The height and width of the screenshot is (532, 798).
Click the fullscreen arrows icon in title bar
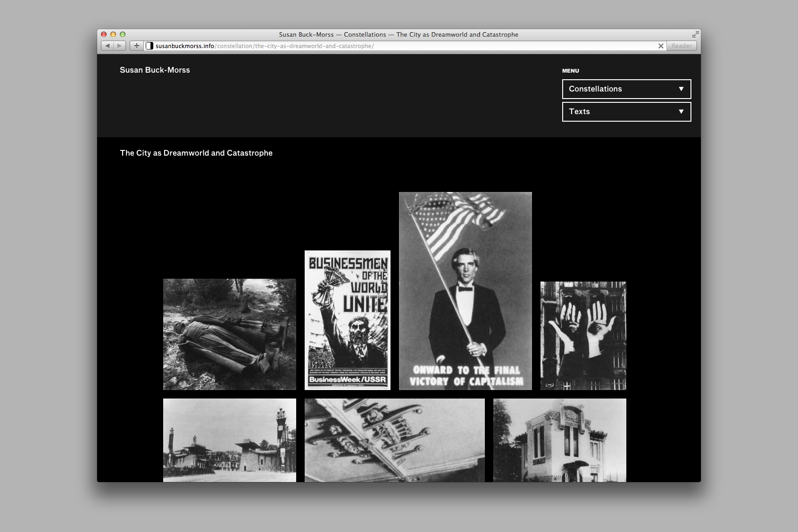[695, 34]
